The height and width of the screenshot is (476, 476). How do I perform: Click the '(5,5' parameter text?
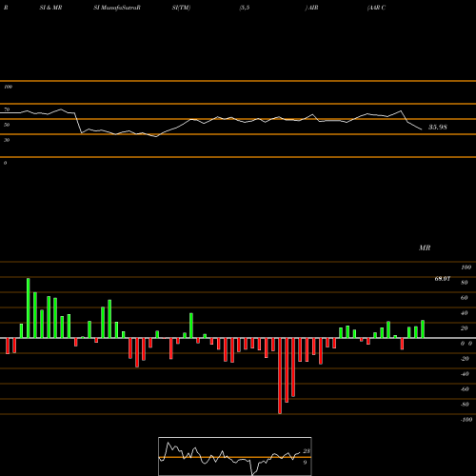245,8
